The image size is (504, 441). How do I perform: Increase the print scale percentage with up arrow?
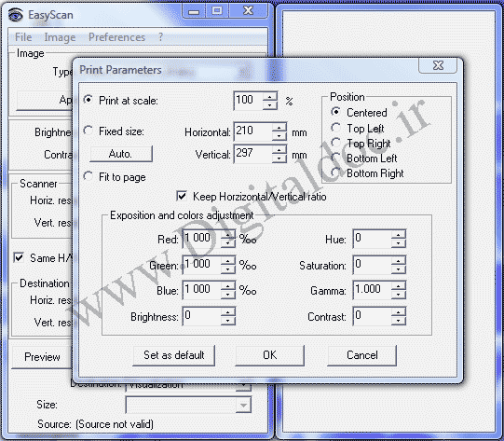pyautogui.click(x=269, y=97)
